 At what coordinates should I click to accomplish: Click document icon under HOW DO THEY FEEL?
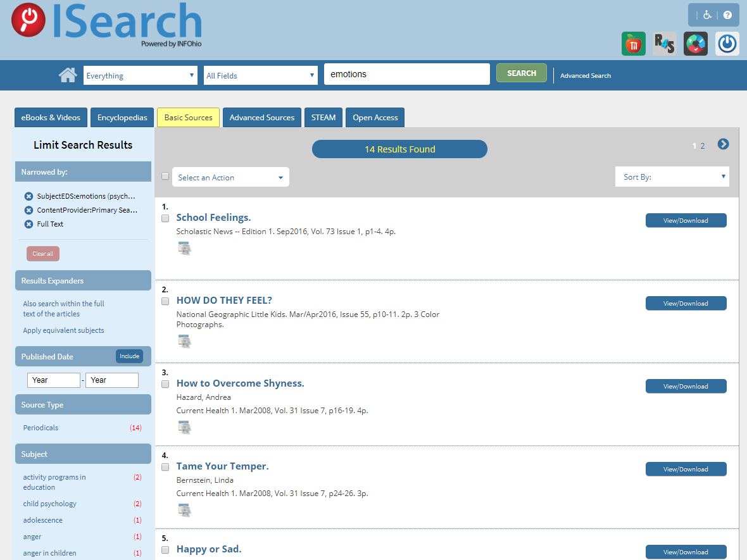(184, 341)
